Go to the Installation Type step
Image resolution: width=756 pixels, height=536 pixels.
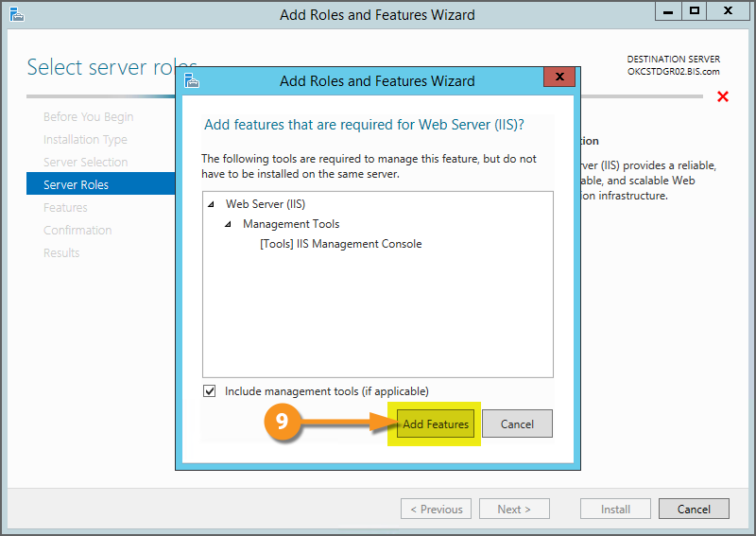click(x=85, y=140)
